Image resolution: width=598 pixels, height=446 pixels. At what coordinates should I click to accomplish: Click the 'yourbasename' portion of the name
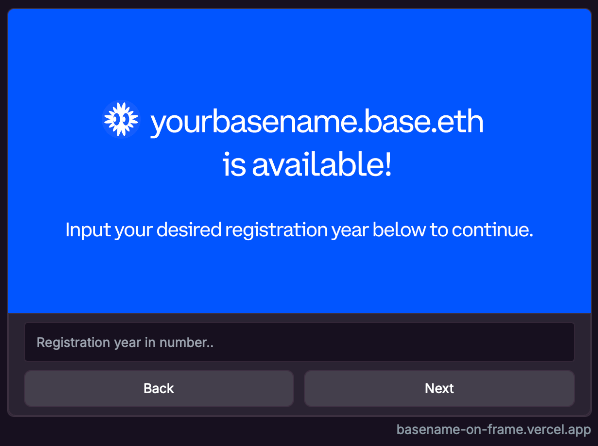pos(254,122)
